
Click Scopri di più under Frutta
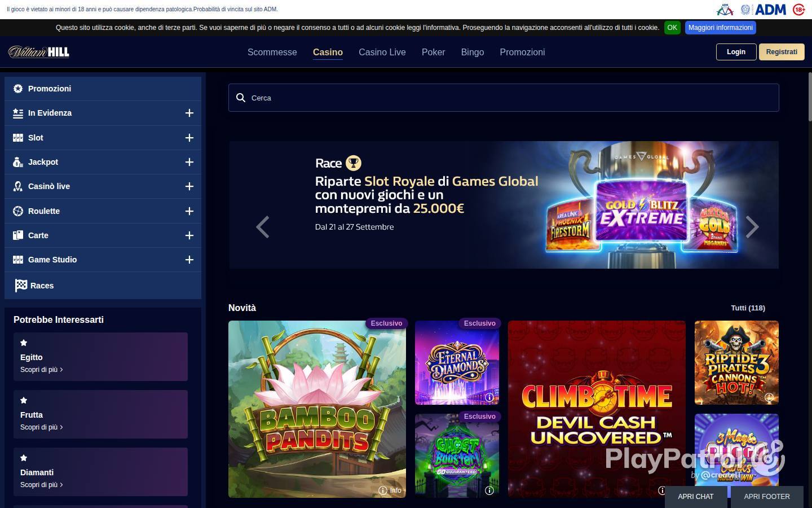(x=41, y=427)
